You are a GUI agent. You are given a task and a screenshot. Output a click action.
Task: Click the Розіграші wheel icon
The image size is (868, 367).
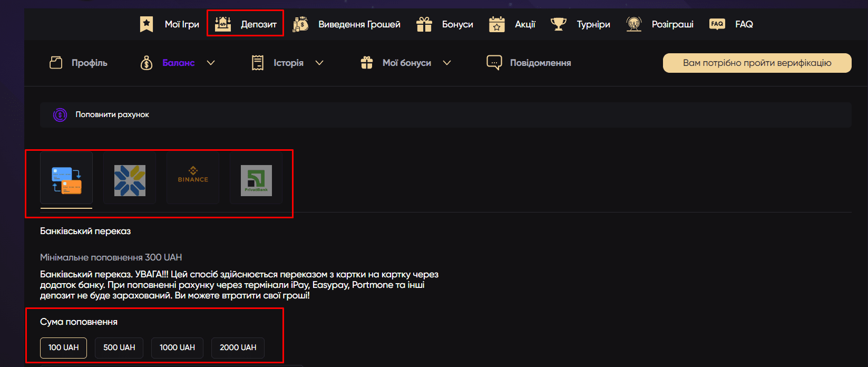point(634,24)
